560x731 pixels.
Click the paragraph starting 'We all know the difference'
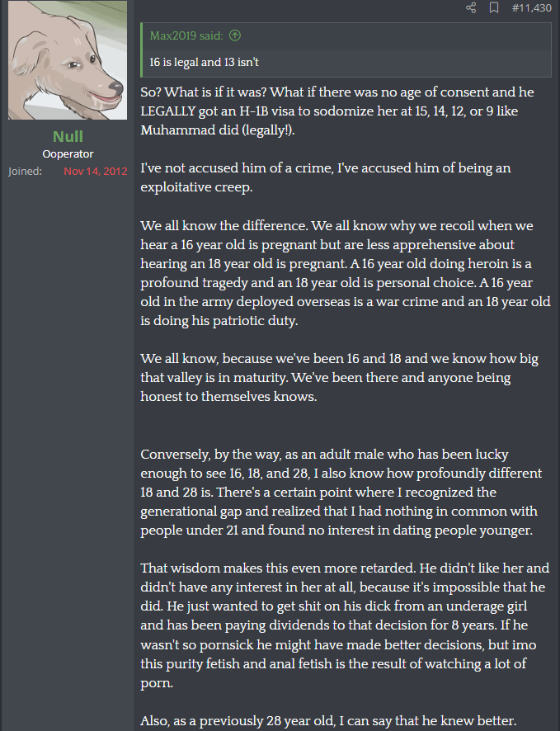coord(346,273)
